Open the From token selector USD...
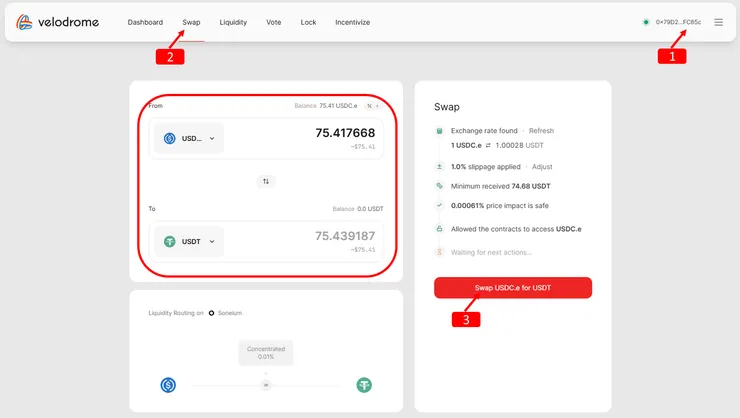 pos(189,138)
